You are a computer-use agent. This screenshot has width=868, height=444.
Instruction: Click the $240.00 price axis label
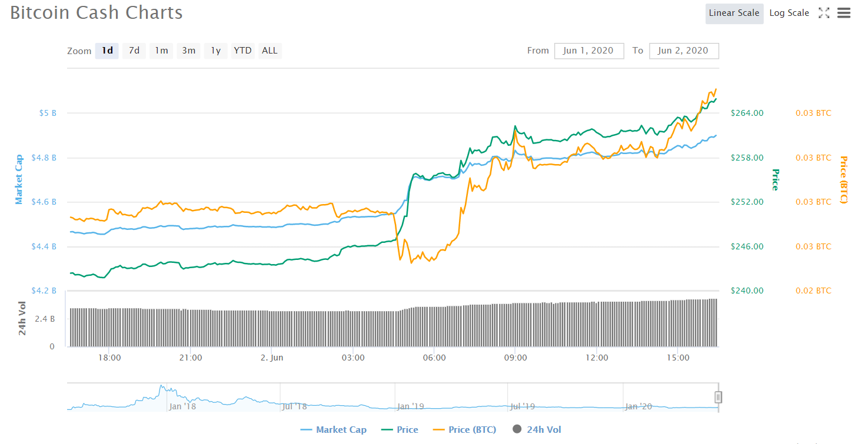[x=747, y=291]
